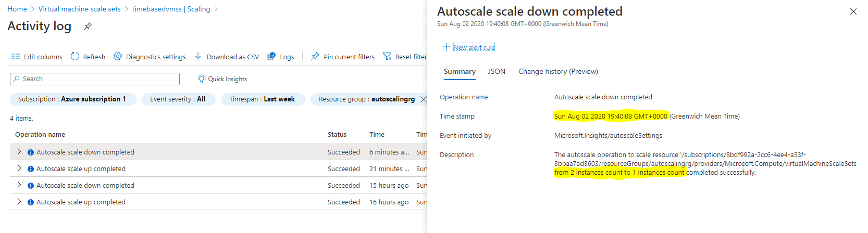The image size is (868, 233).
Task: Open the Timespan Last week filter
Action: 262,99
